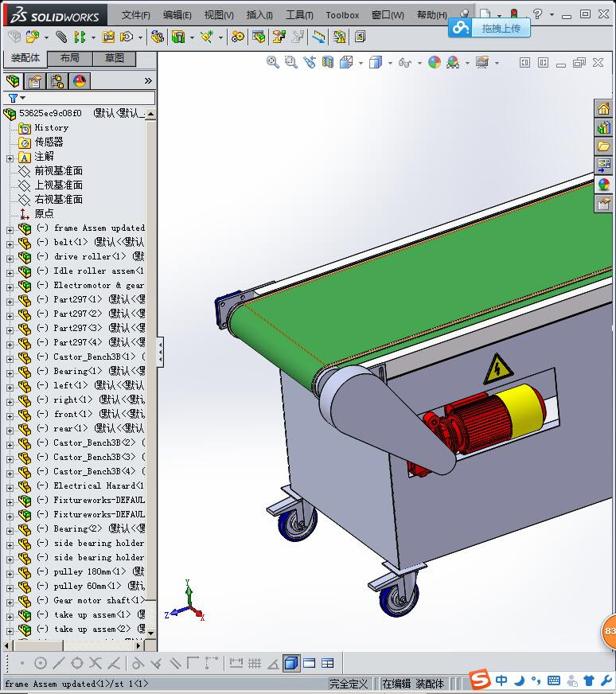Open the Insert Components dropdown arrow
Screen dimensions: 616x694
point(46,37)
